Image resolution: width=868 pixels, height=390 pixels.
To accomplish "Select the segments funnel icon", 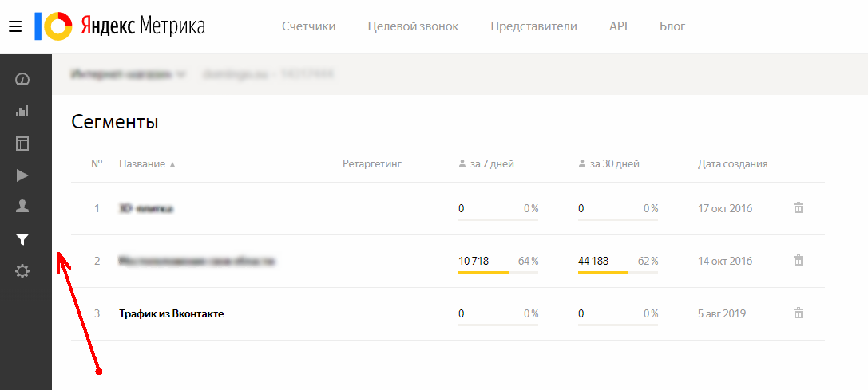I will pyautogui.click(x=22, y=239).
